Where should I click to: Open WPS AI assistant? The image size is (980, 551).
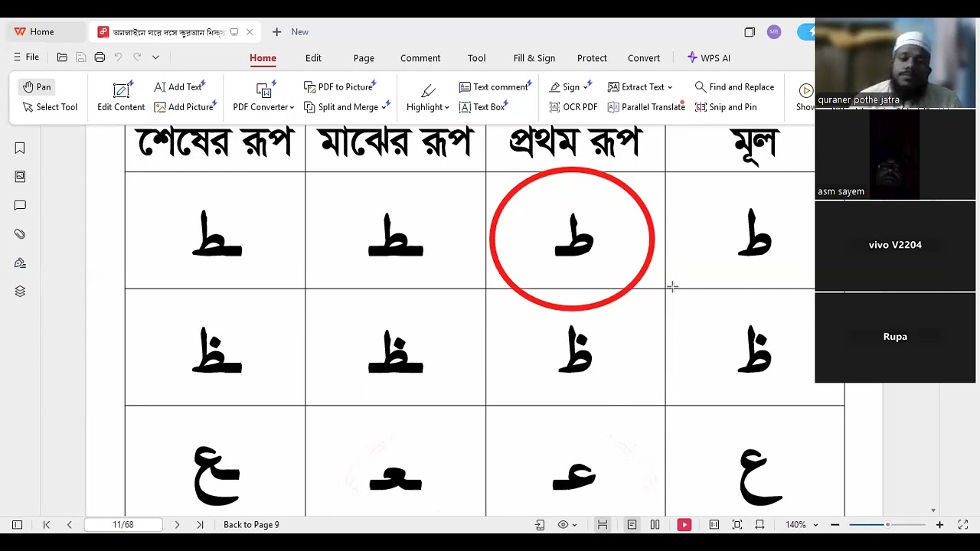tap(709, 58)
